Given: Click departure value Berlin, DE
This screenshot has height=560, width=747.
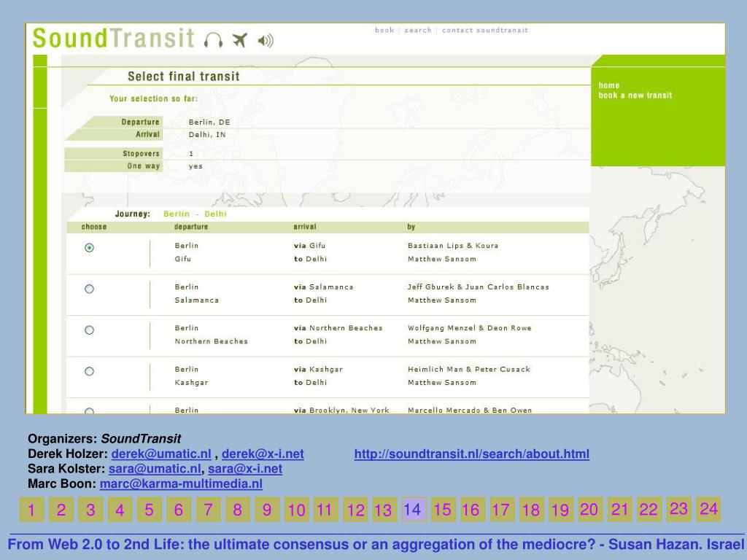Looking at the screenshot, I should coord(209,122).
